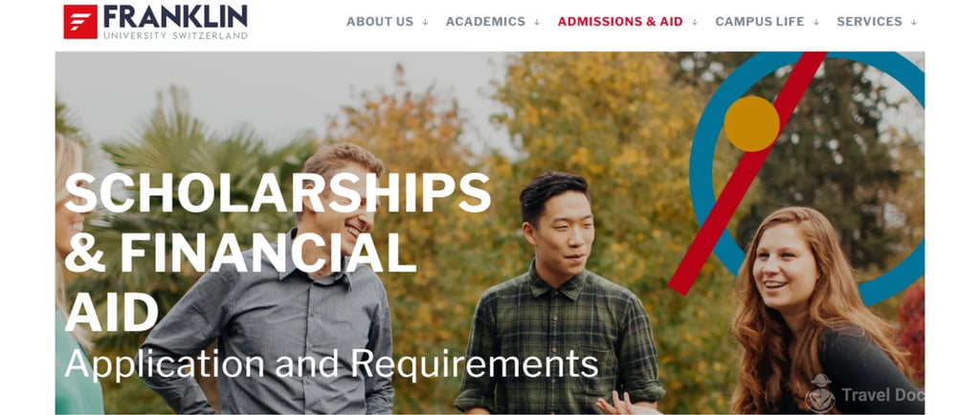Open the Campus Life menu

coord(760,22)
